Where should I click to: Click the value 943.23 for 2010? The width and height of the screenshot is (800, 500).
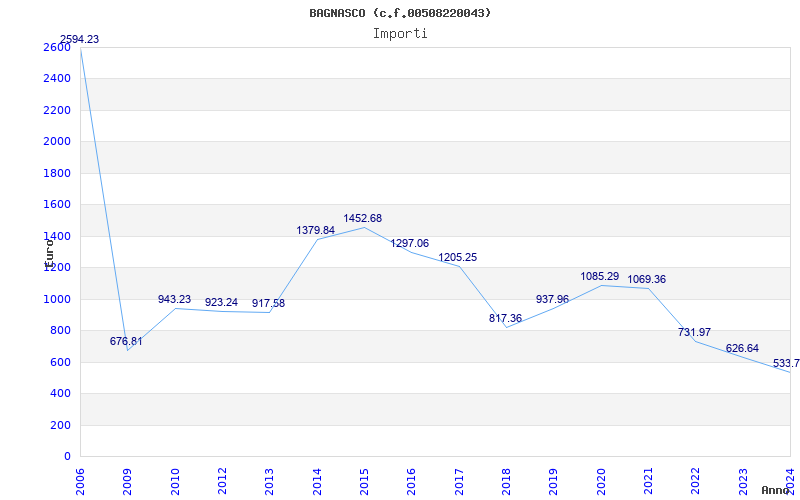174,299
